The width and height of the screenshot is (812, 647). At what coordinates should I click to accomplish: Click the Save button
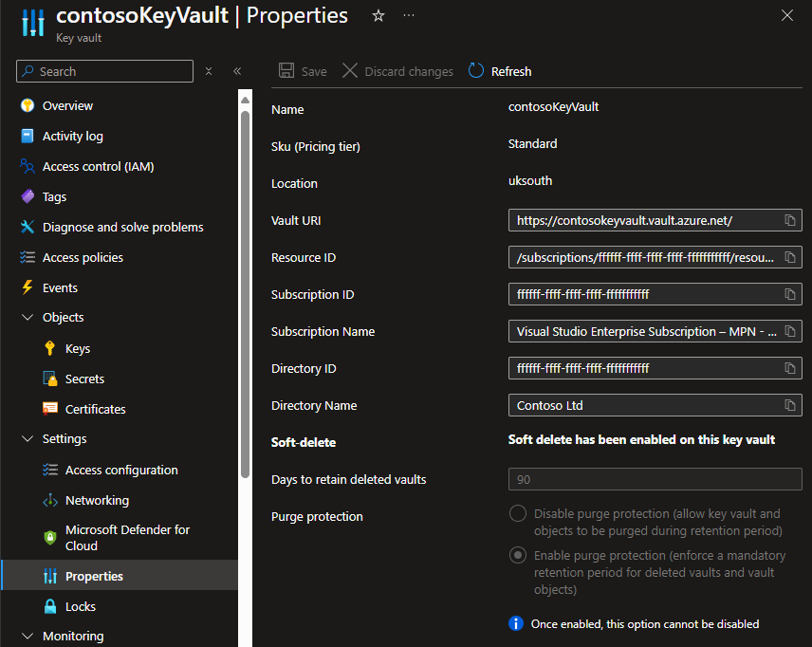click(302, 70)
